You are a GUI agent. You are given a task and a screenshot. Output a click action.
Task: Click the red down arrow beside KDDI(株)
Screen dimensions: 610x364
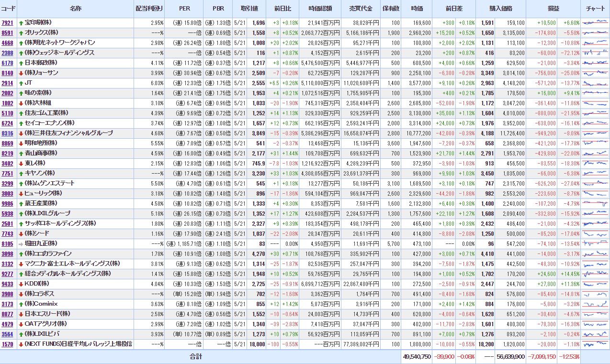pos(21,284)
